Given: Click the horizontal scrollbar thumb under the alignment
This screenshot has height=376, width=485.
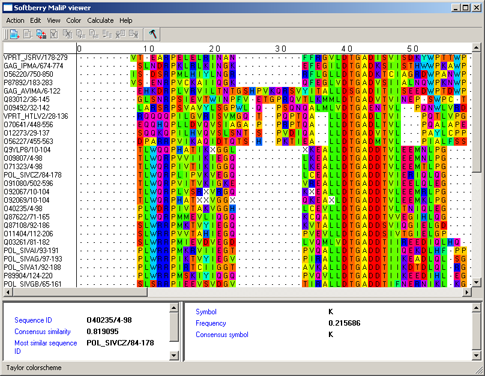Looking at the screenshot, I should click(80, 292).
